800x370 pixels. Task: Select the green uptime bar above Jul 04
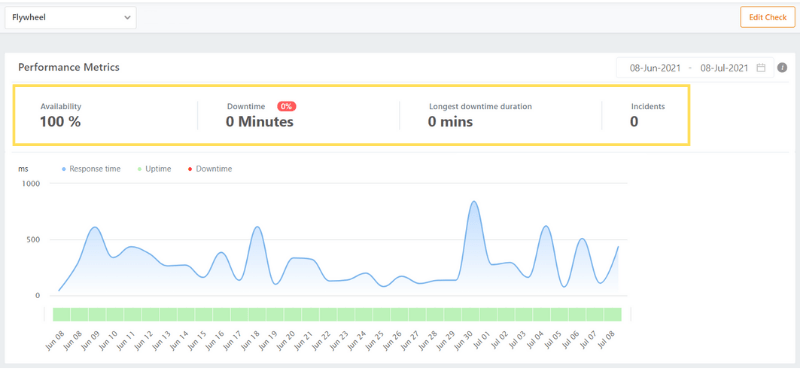click(541, 314)
